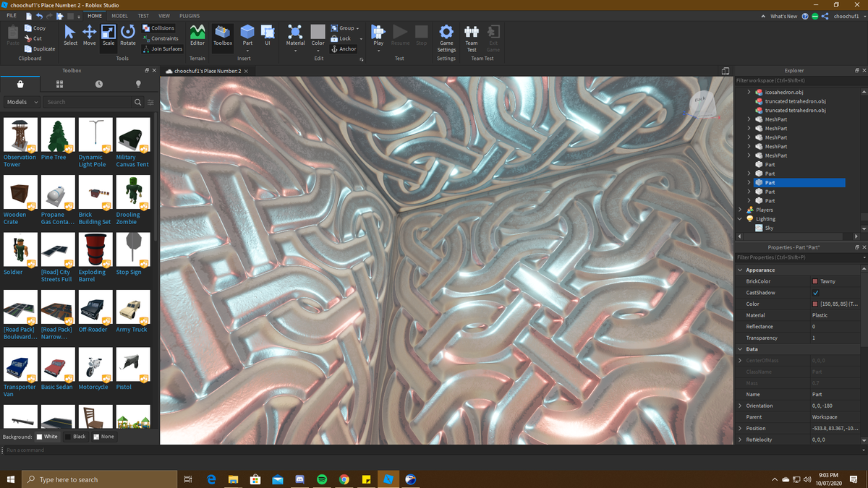868x488 pixels.
Task: Click the Color property swatch
Action: [815, 304]
